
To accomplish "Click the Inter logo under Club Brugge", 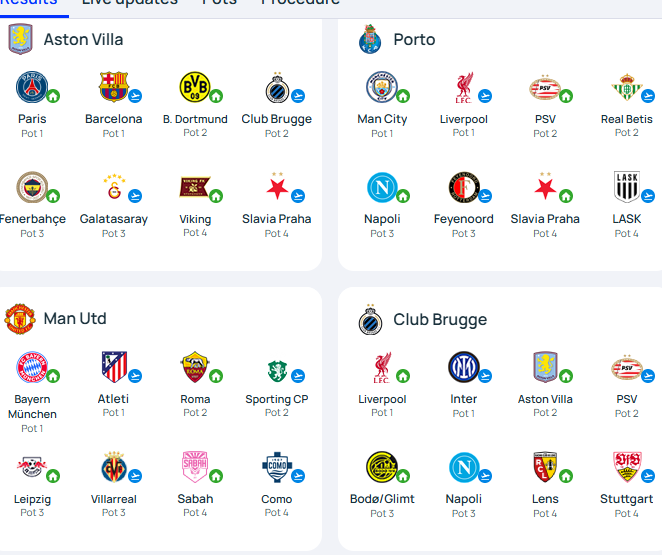I will pos(464,367).
